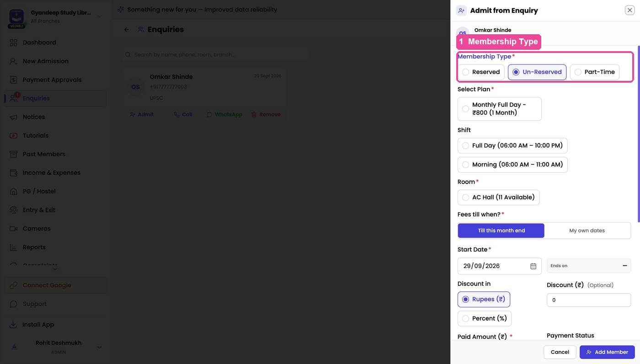
Task: Open Payment Approvals in the sidebar
Action: pos(55,80)
